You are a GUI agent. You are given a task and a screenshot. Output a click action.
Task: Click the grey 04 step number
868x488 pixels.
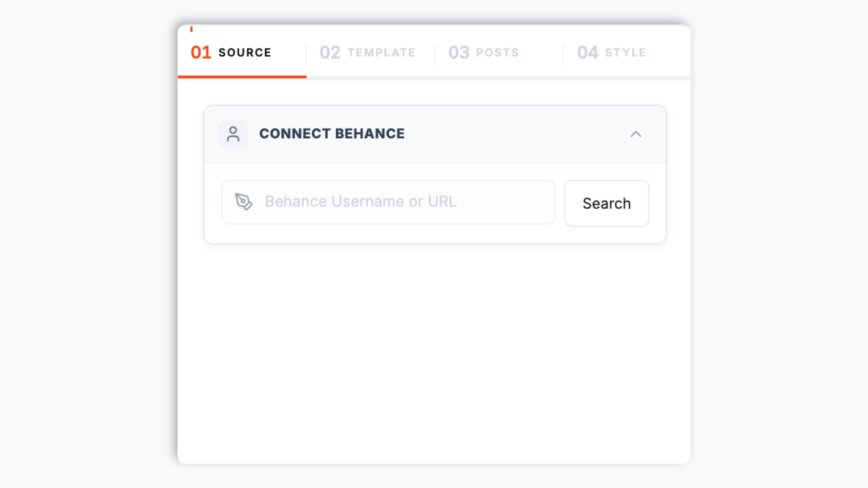tap(587, 53)
